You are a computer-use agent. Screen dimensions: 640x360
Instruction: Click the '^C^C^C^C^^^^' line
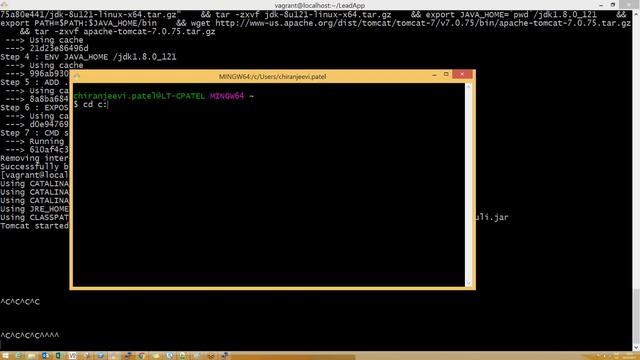[30, 335]
